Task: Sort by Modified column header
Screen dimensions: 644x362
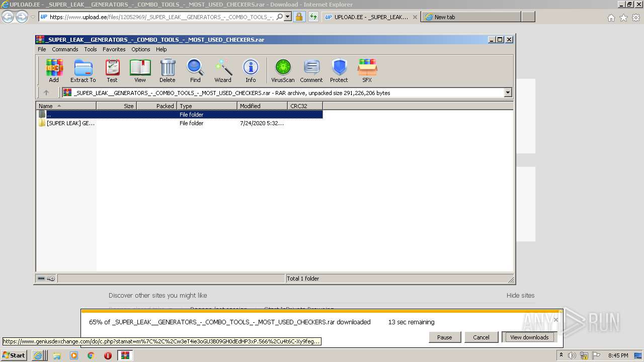Action: pos(262,106)
